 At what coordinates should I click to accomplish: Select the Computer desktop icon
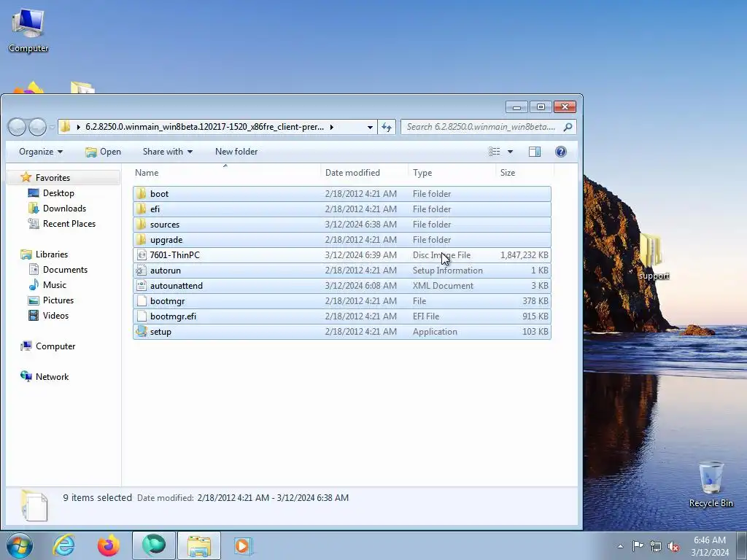(x=28, y=31)
